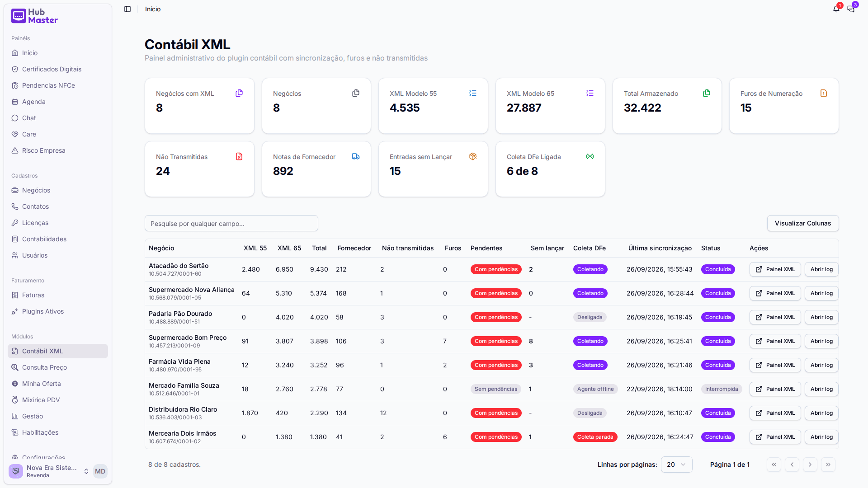Click the Negócios card copy icon

click(x=356, y=93)
